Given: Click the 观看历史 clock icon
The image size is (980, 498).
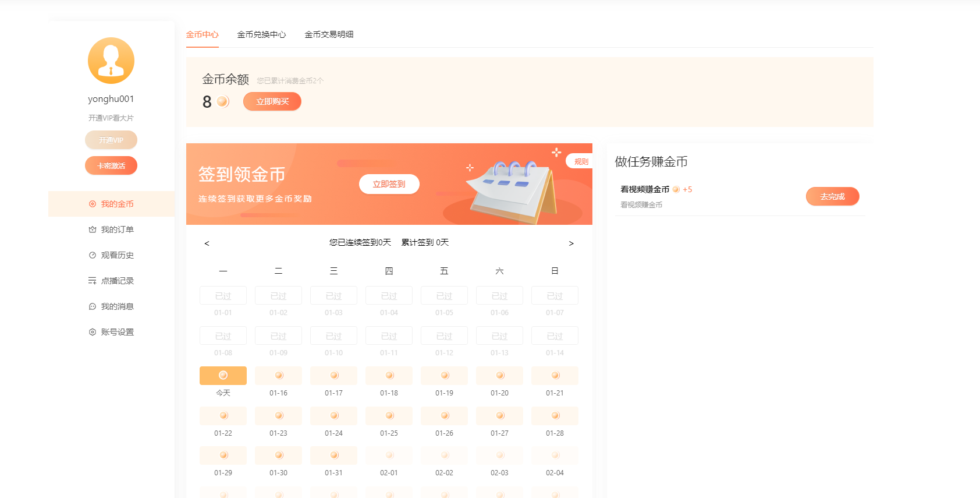Looking at the screenshot, I should click(92, 255).
